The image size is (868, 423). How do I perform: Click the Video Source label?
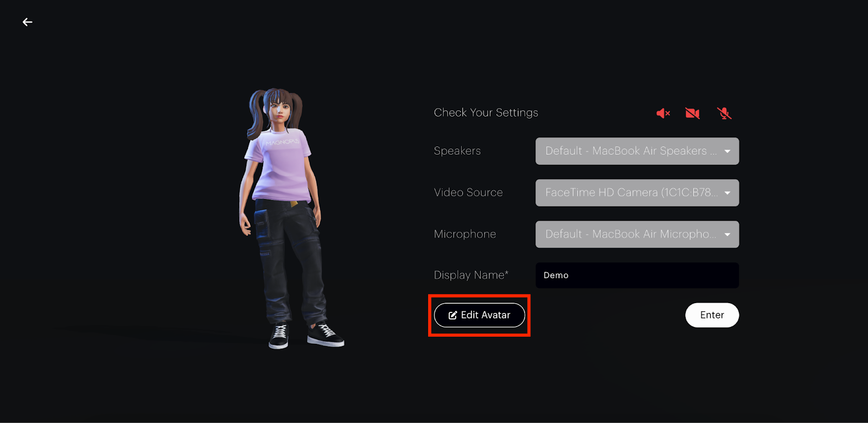(468, 193)
